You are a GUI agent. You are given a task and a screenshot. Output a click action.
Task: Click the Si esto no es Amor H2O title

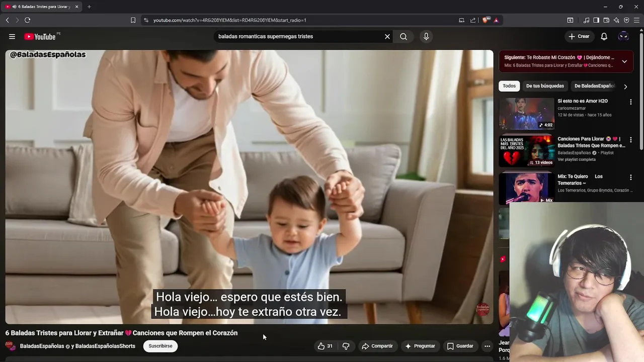click(583, 101)
